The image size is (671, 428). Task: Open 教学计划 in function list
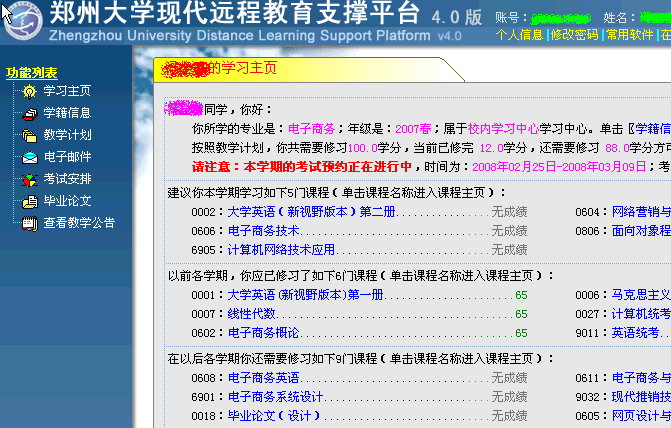[67, 135]
